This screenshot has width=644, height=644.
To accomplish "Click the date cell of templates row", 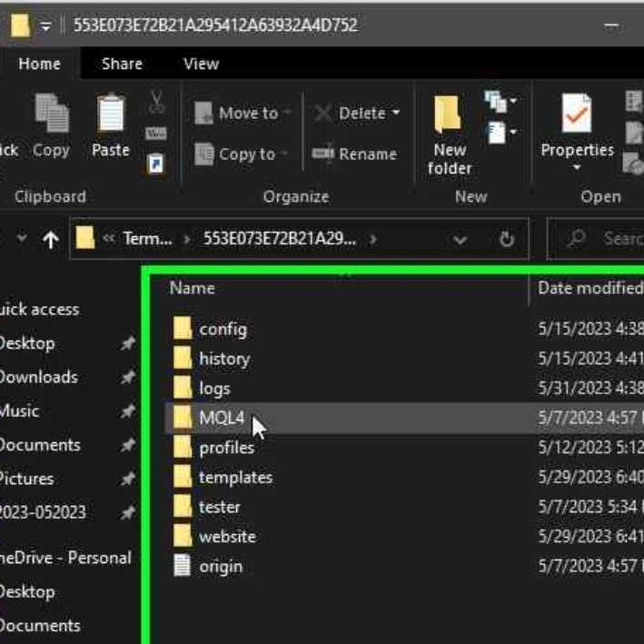I will (590, 477).
